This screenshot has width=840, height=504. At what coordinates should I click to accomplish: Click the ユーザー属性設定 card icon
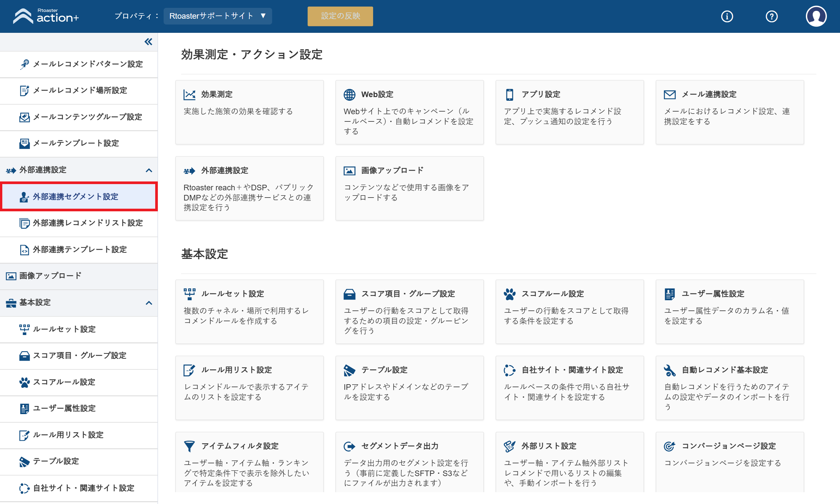(670, 294)
